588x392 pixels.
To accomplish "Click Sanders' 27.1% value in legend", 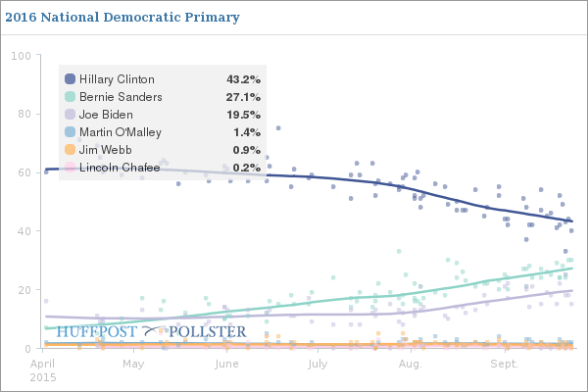I will 243,97.
